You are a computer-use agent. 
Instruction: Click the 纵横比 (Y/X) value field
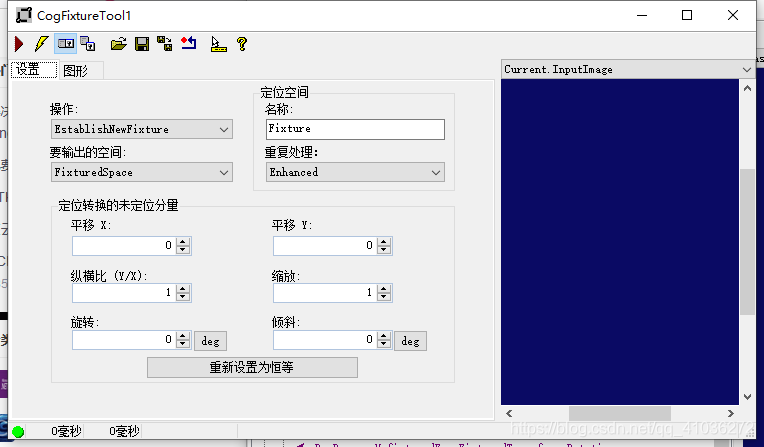click(x=124, y=292)
